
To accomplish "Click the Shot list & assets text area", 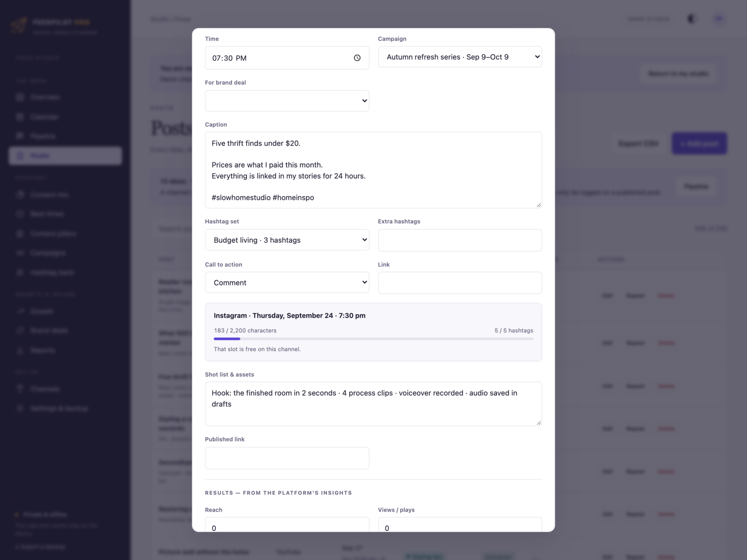I will 373,404.
